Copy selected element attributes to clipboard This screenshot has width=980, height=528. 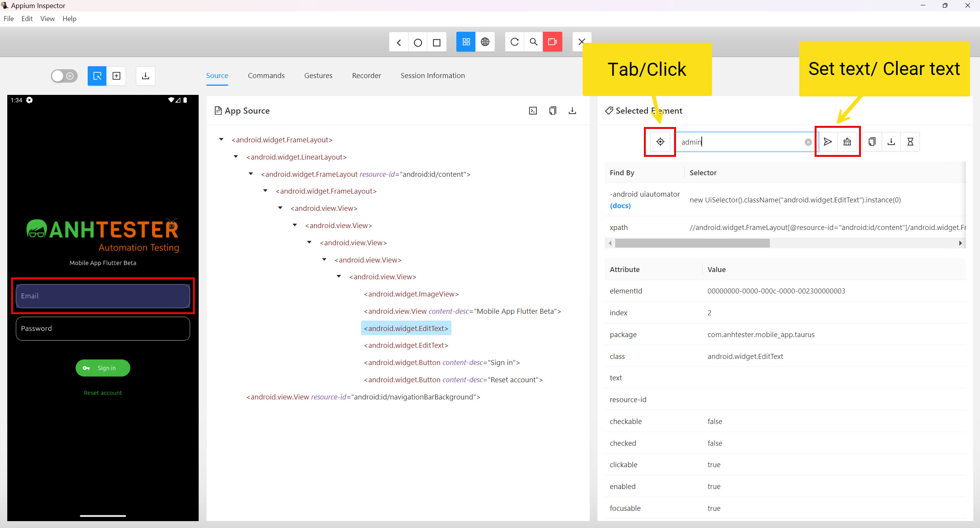click(872, 142)
